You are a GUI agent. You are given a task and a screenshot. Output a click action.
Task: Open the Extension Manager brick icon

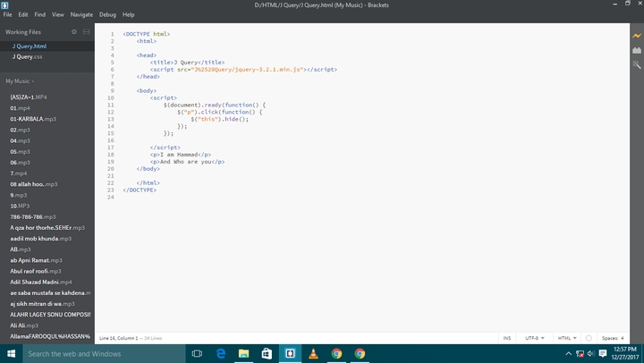[x=637, y=50]
